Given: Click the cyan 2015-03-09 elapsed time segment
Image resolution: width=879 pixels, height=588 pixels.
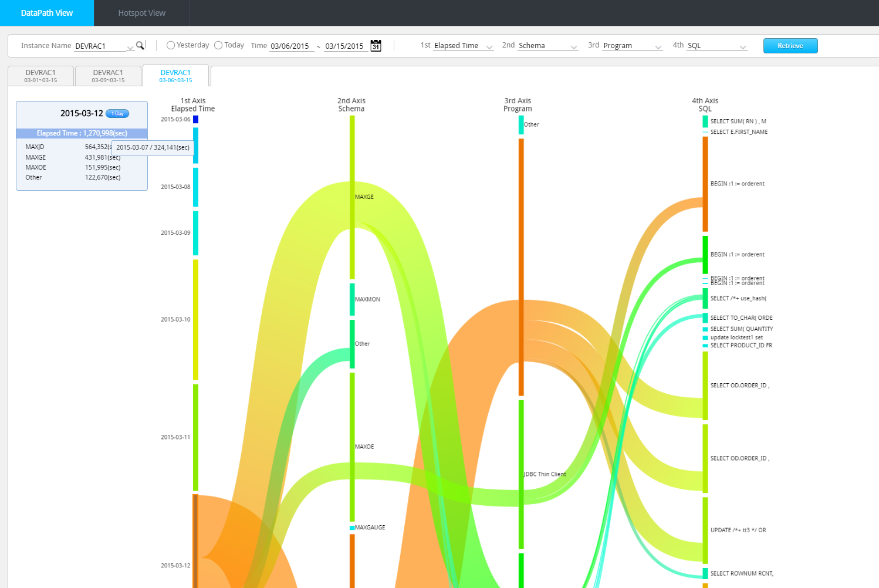Looking at the screenshot, I should (196, 233).
